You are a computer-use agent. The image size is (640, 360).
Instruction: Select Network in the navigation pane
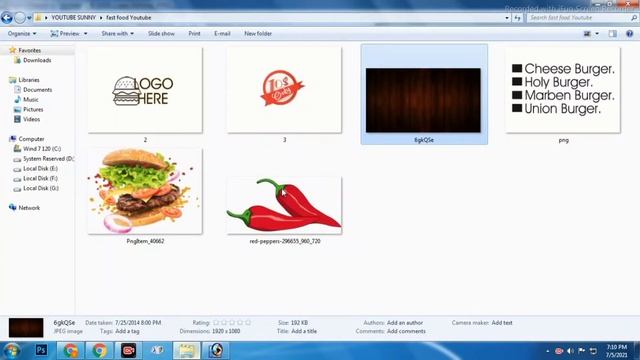click(29, 208)
